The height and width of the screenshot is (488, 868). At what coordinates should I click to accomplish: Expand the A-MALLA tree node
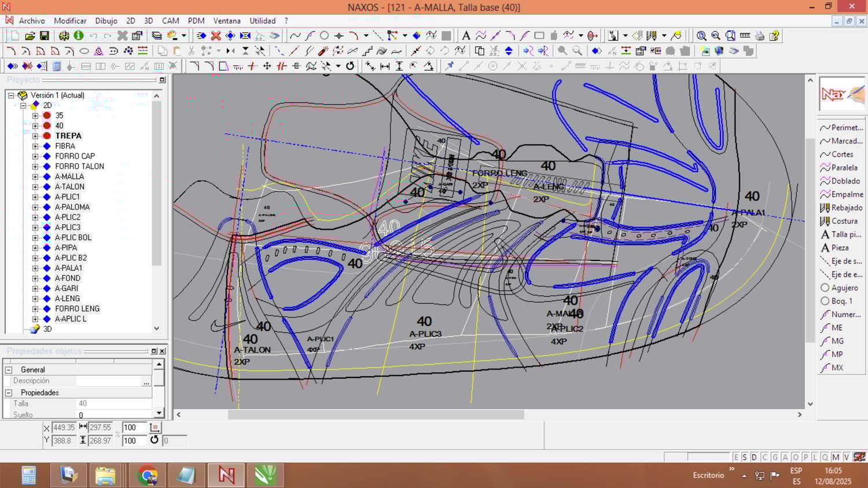point(35,177)
